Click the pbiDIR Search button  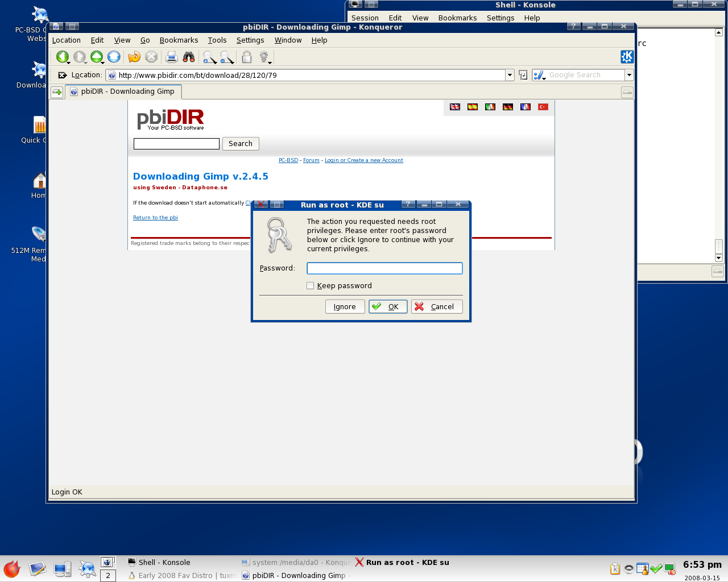(x=241, y=144)
